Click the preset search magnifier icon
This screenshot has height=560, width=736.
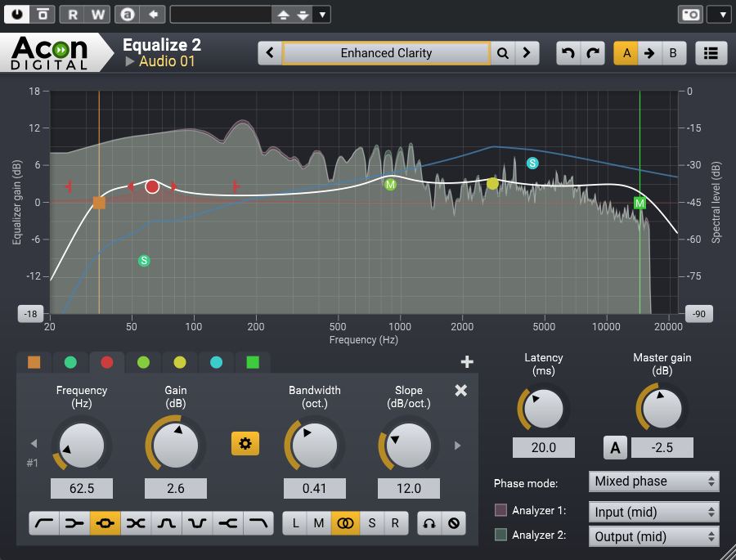coord(503,53)
